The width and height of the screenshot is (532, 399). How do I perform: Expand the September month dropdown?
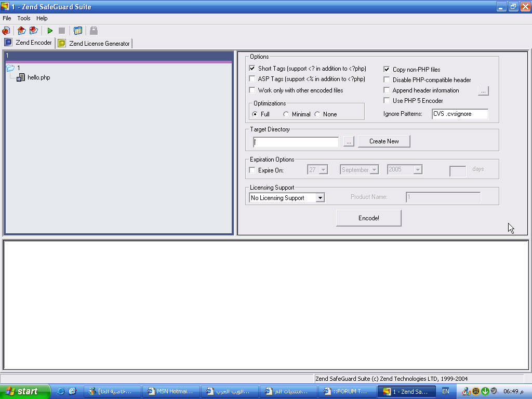(x=374, y=170)
